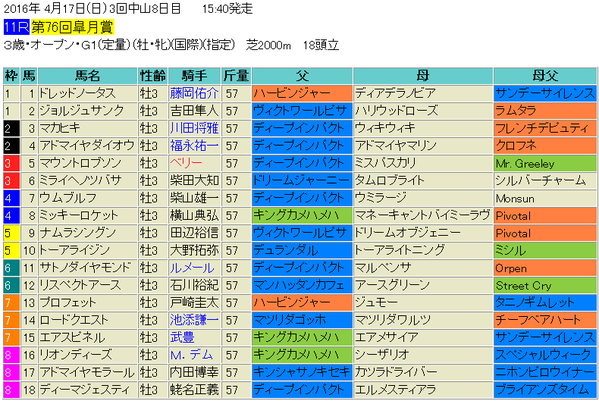Click the 母父 column header
The image size is (599, 401).
545,76
